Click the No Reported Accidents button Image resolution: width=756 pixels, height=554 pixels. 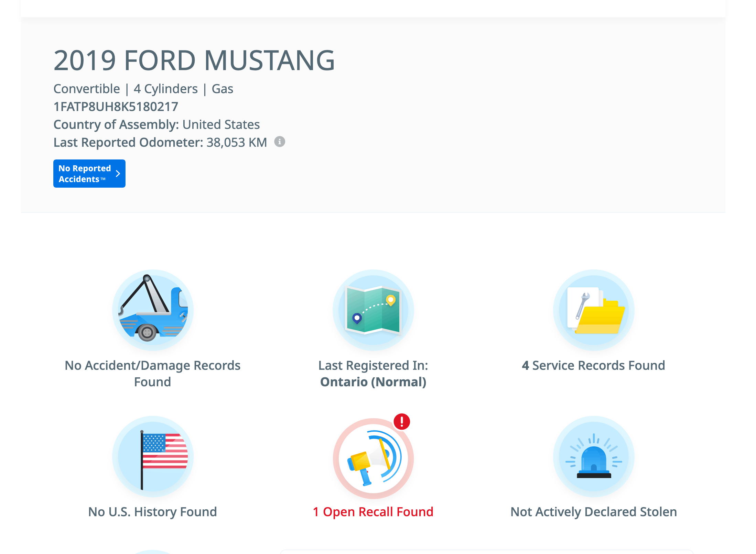(89, 174)
